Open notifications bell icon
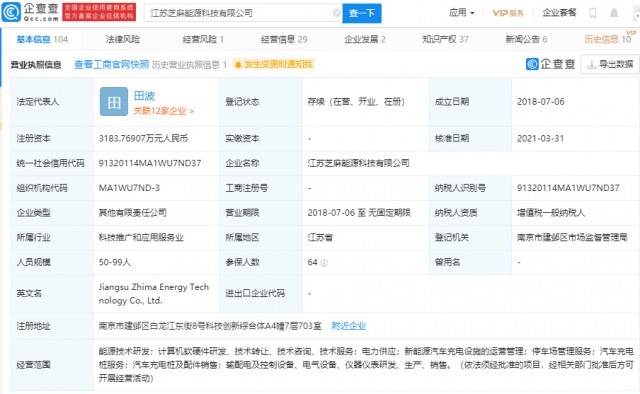640x394 pixels. (614, 13)
